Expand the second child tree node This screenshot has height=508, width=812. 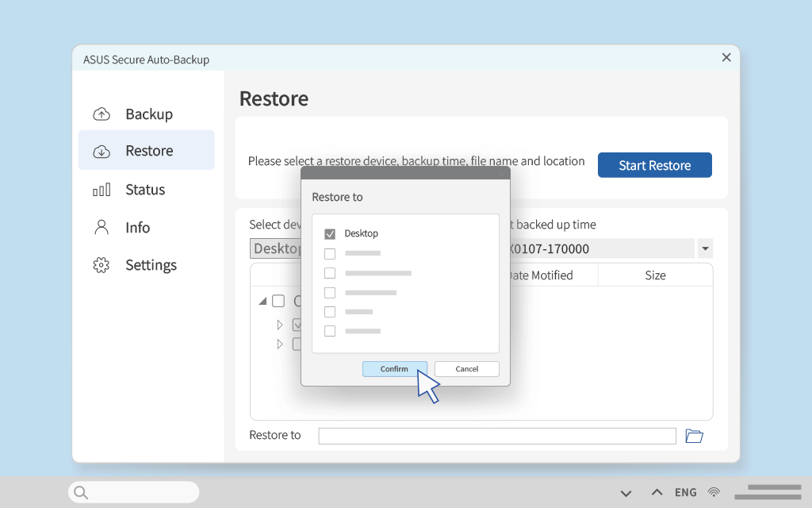(x=280, y=344)
